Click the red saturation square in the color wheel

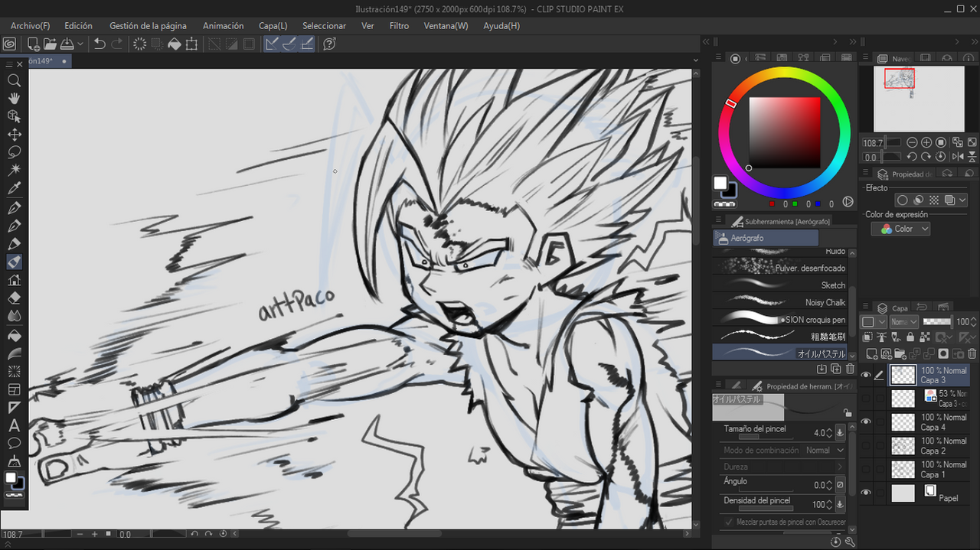click(x=784, y=132)
